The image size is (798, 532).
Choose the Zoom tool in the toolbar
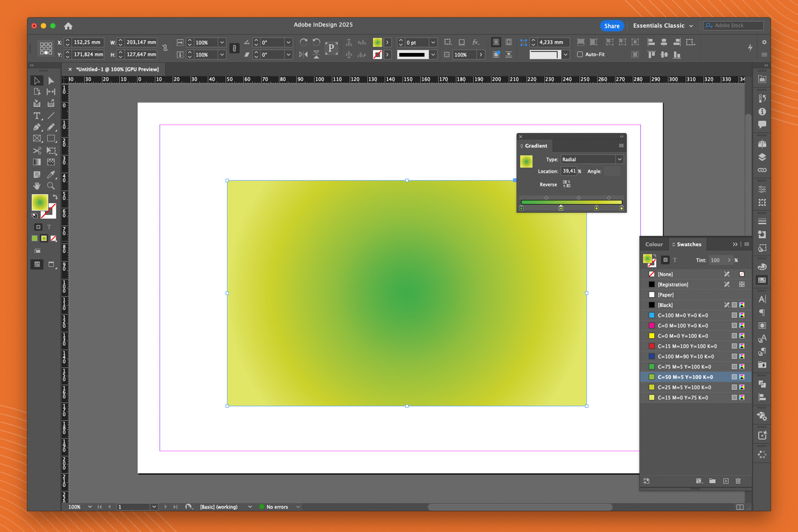51,186
